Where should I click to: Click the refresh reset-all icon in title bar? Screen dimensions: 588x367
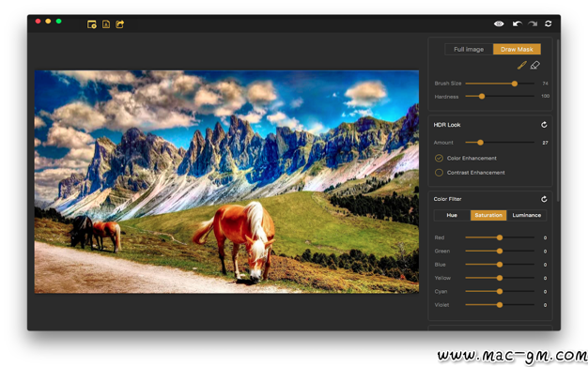click(x=549, y=24)
